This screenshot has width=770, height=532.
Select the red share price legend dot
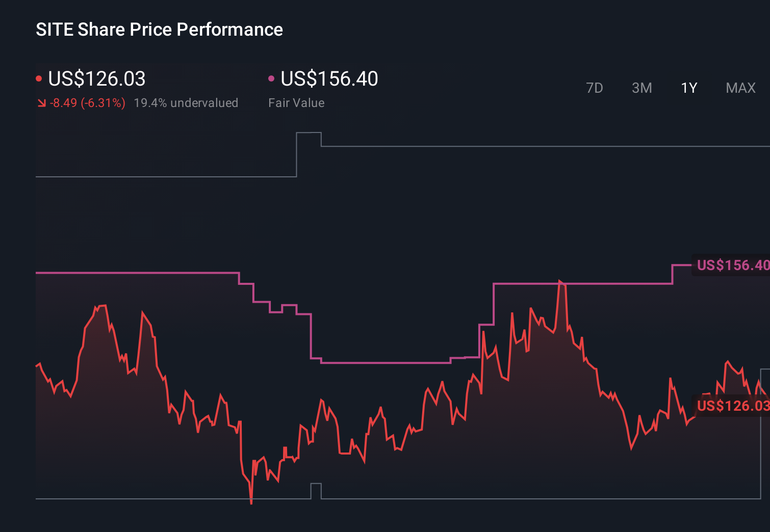tap(39, 77)
